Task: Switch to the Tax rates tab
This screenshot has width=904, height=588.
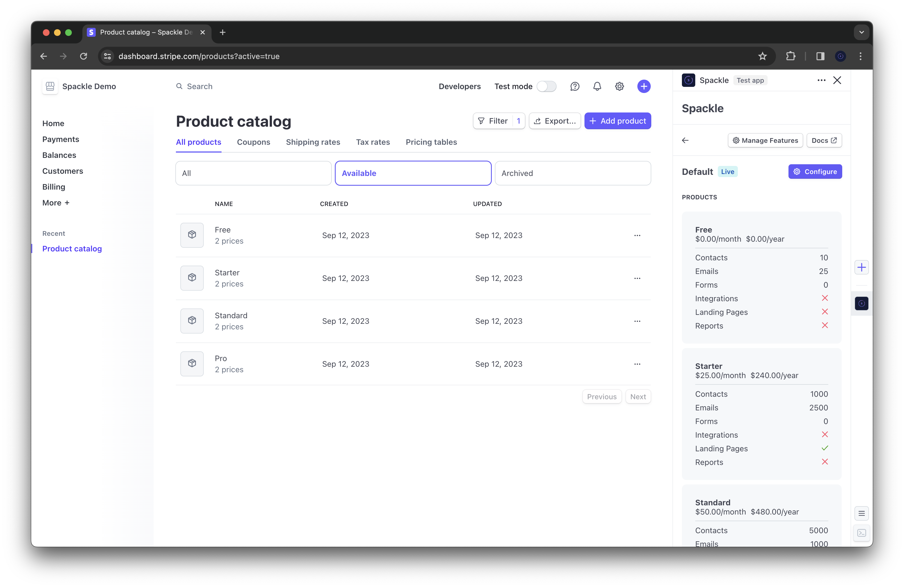Action: click(x=373, y=142)
